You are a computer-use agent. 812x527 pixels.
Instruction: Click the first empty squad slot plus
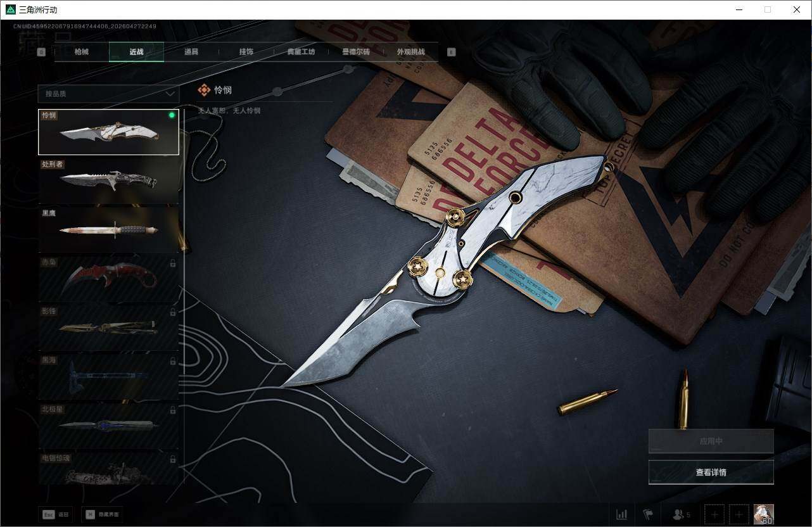tap(714, 514)
